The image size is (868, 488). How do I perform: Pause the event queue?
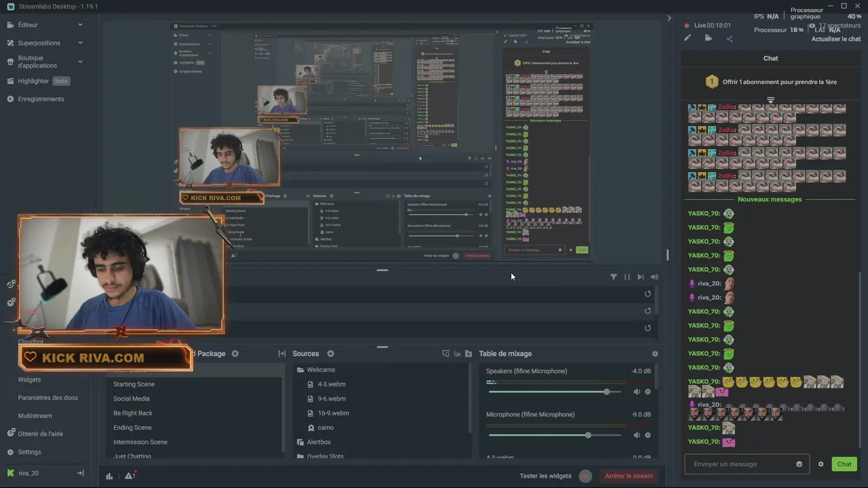pyautogui.click(x=627, y=277)
